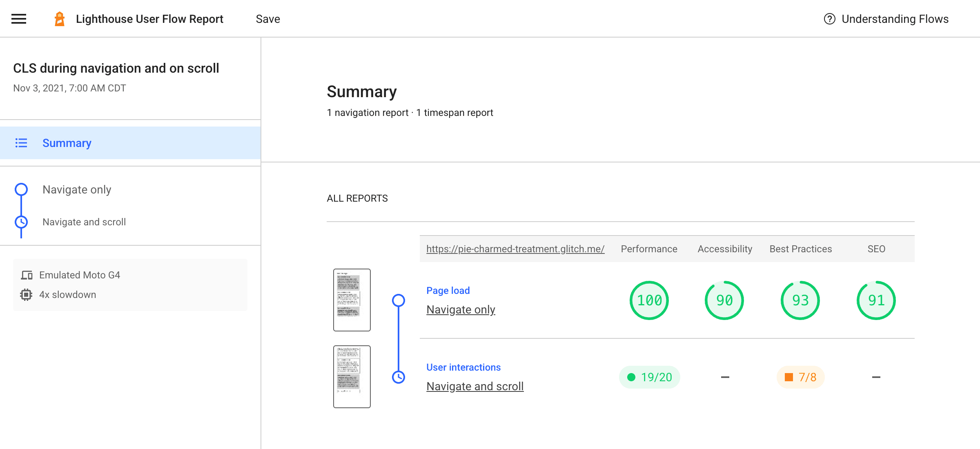Click the Navigate and scroll thumbnail
This screenshot has width=980, height=449.
352,376
